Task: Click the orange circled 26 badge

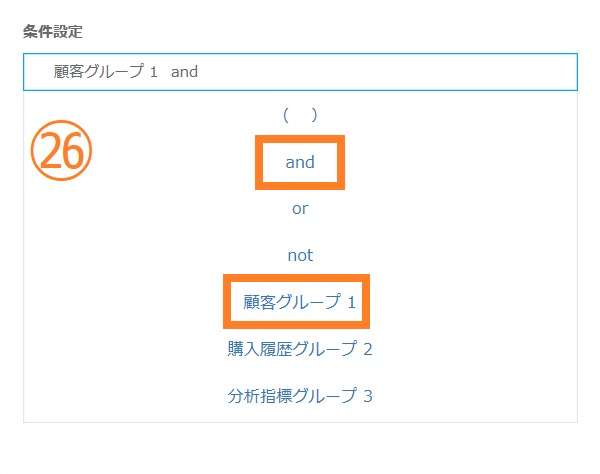Action: (x=61, y=150)
